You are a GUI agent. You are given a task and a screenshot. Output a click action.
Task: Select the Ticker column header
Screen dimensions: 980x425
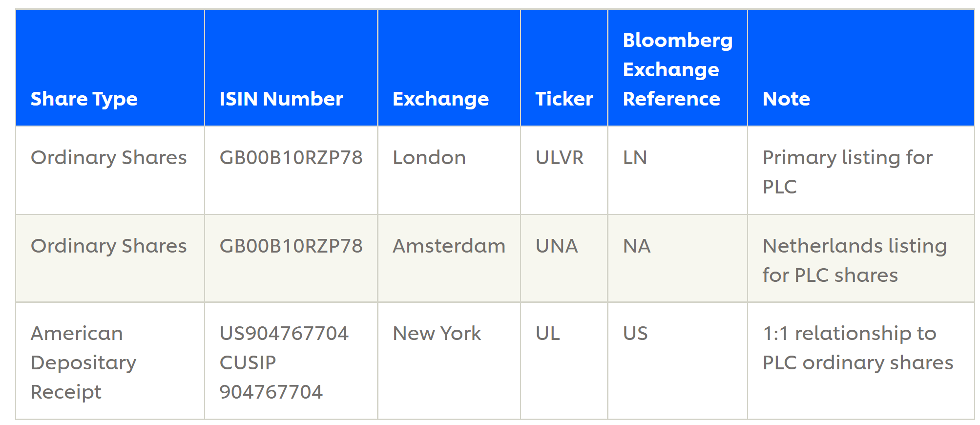click(564, 99)
